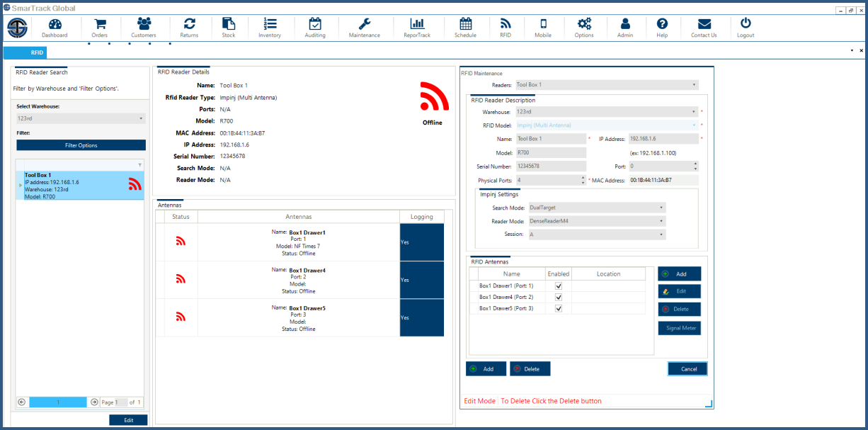The image size is (868, 430).
Task: Click Add button beside RFID Antennas table
Action: (679, 273)
